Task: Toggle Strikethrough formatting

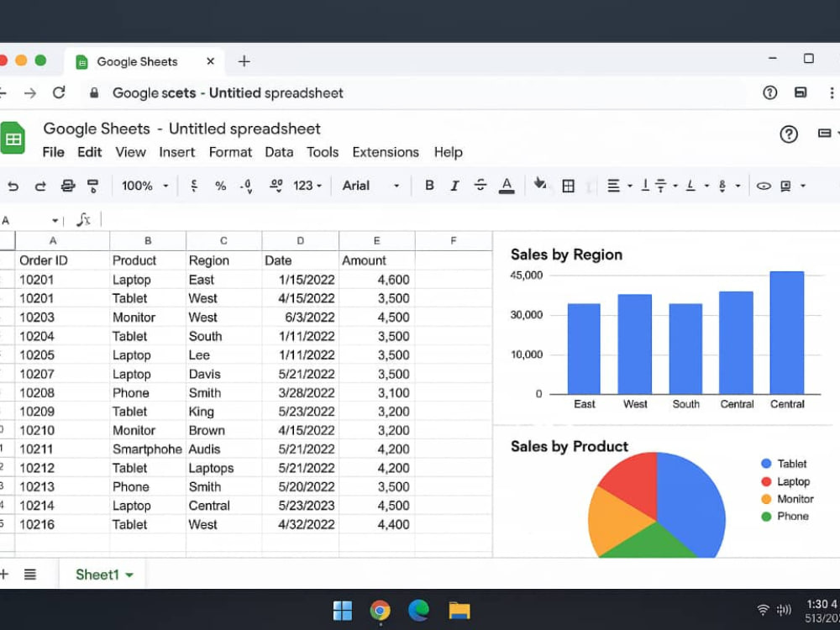Action: click(480, 186)
